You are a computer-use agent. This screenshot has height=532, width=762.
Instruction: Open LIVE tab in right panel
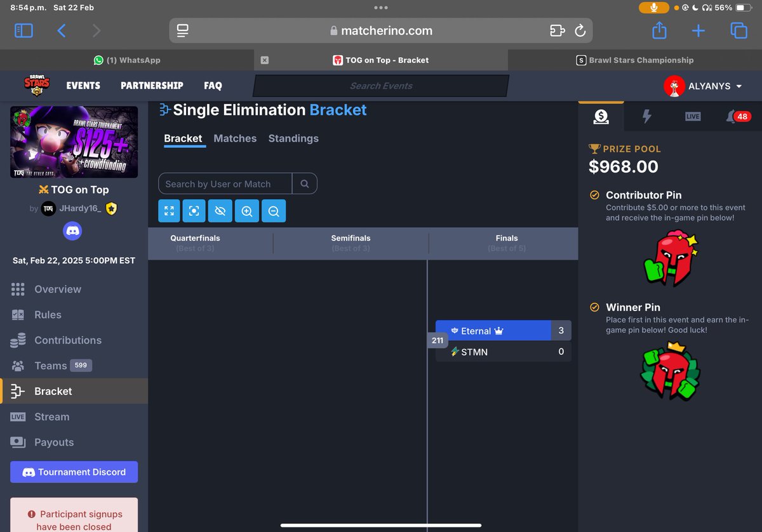coord(693,116)
